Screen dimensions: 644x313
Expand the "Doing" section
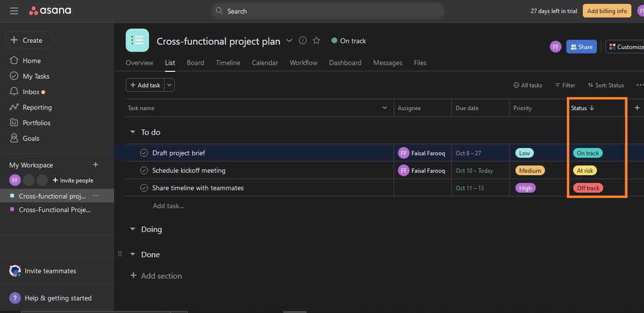pos(132,229)
